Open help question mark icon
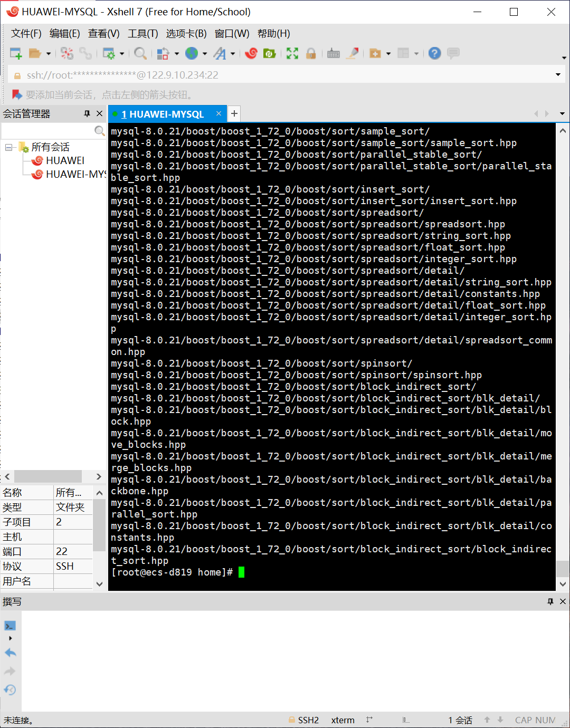Screen dimensions: 570x728 434,53
